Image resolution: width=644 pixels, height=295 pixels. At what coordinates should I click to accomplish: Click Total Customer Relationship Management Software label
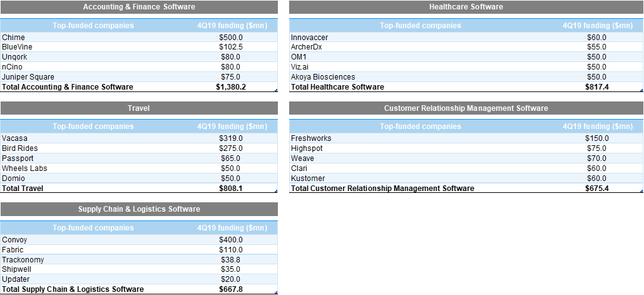(382, 188)
